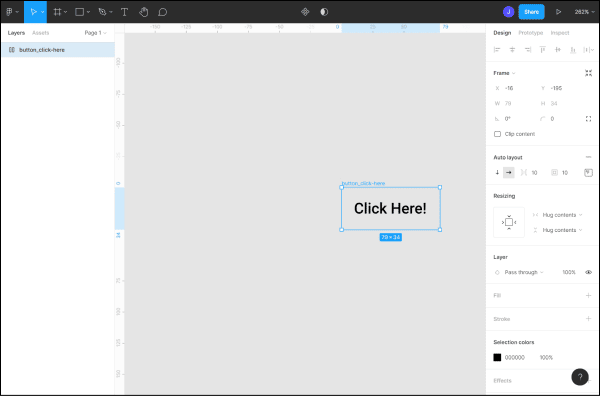Click the resizing constraints preview box
This screenshot has height=396, width=600.
pyautogui.click(x=509, y=222)
